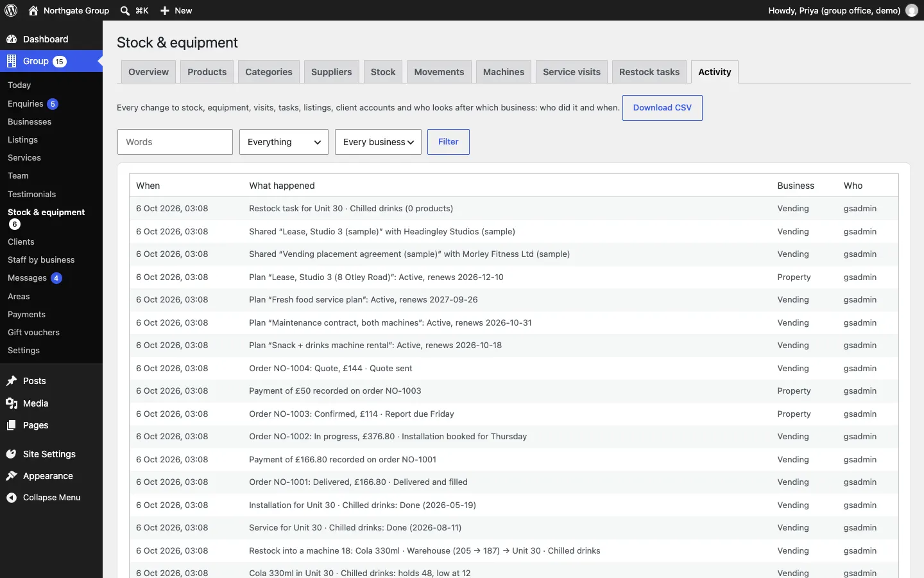
Task: Open the Suppliers tab
Action: 331,72
